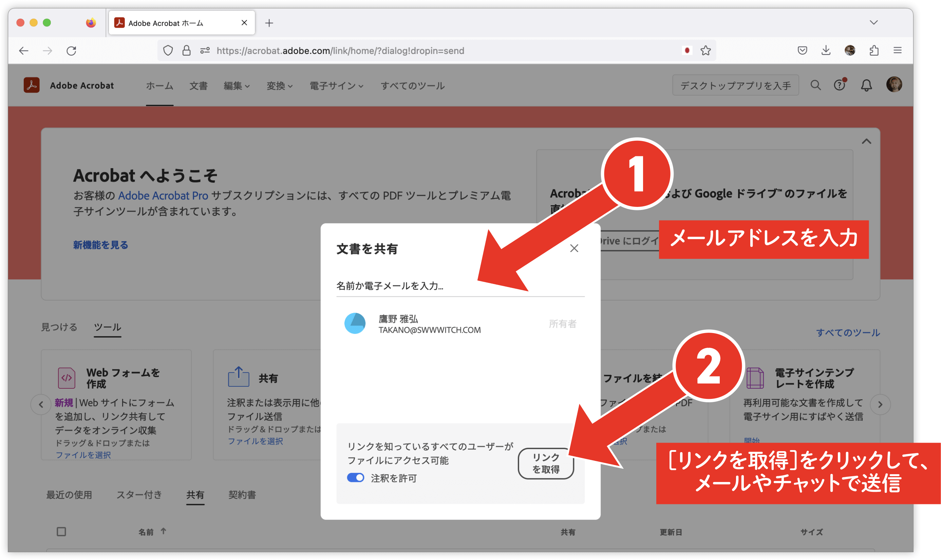Viewport: 941px width, 560px height.
Task: Open site permissions icon in address bar
Action: (x=205, y=50)
